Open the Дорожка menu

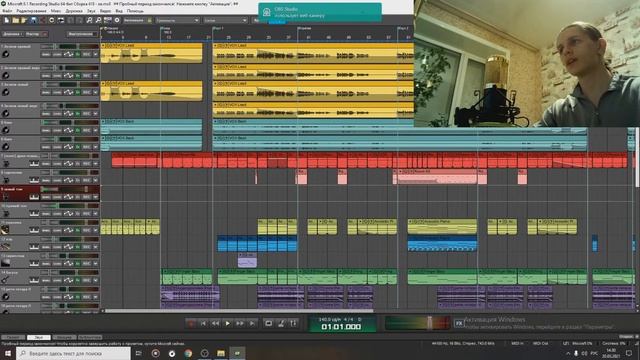pyautogui.click(x=74, y=11)
